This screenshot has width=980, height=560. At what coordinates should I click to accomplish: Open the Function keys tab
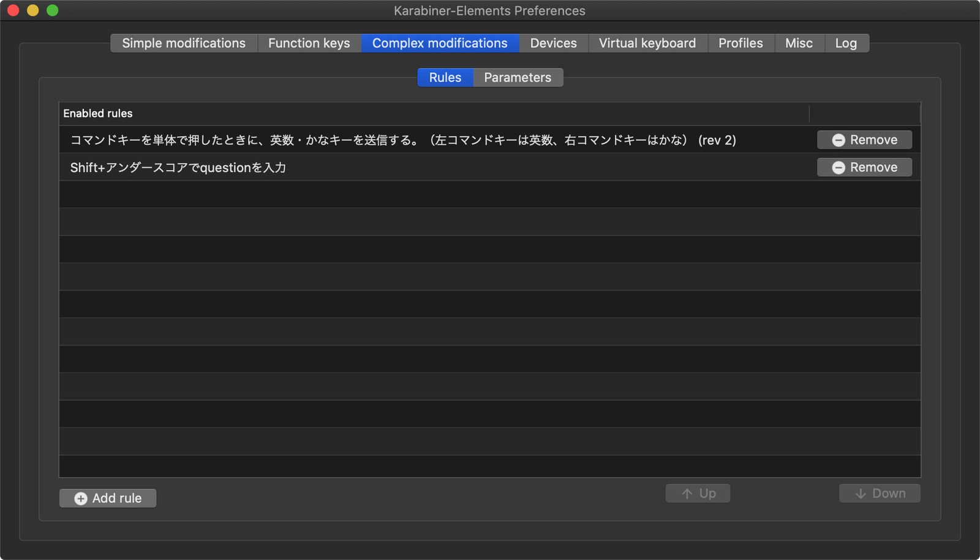coord(309,43)
